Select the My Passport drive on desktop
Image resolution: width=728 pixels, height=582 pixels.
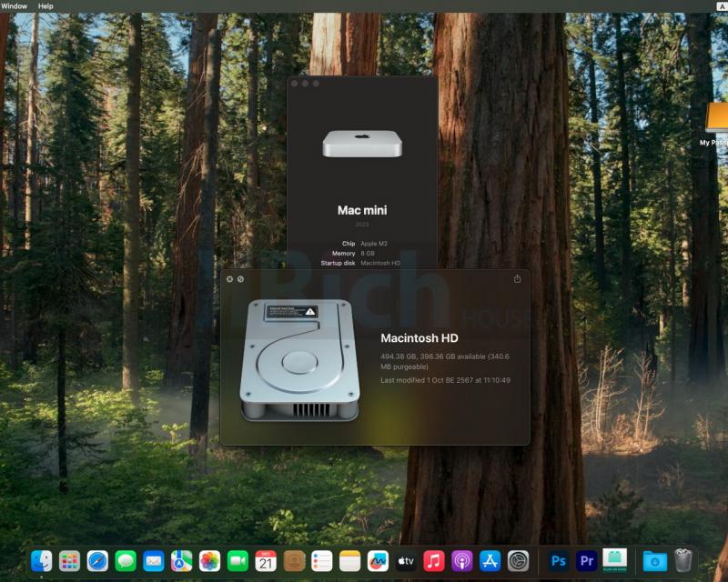pyautogui.click(x=716, y=125)
